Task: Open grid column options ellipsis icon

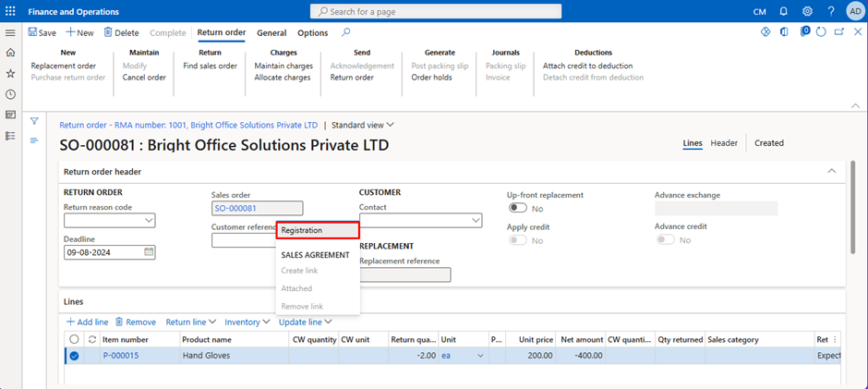Action: pos(835,339)
